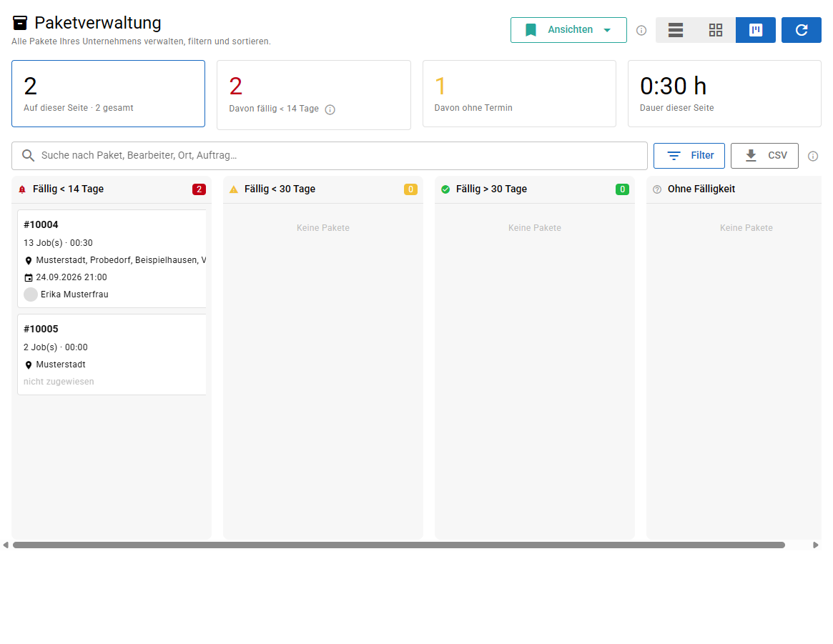
Task: Click the Paketverwaltung archive box icon
Action: point(19,23)
